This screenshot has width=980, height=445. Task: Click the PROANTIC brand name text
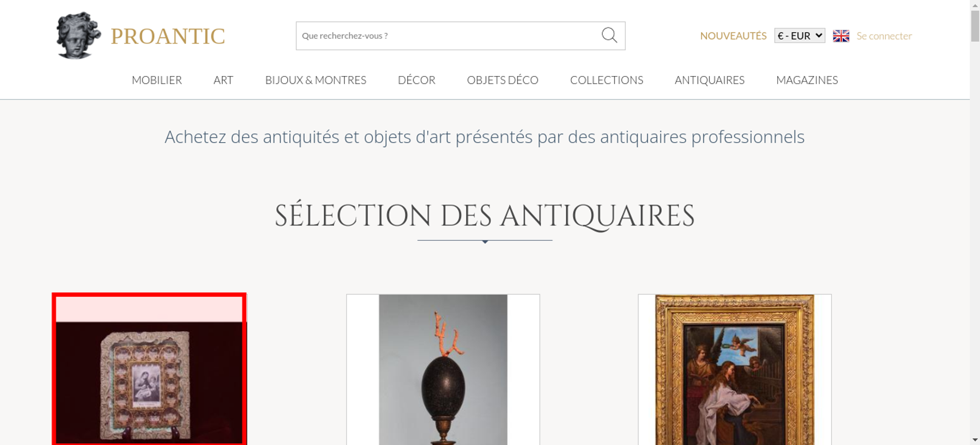coord(168,36)
